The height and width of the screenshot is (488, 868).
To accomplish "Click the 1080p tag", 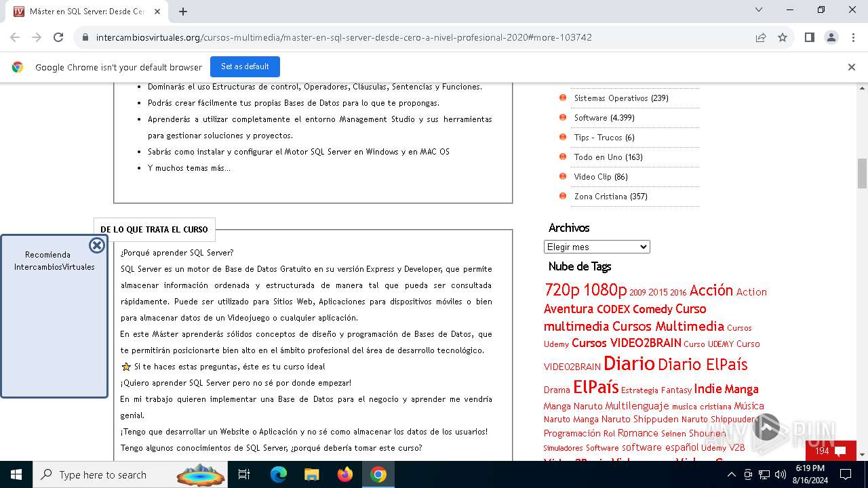I will click(x=605, y=290).
